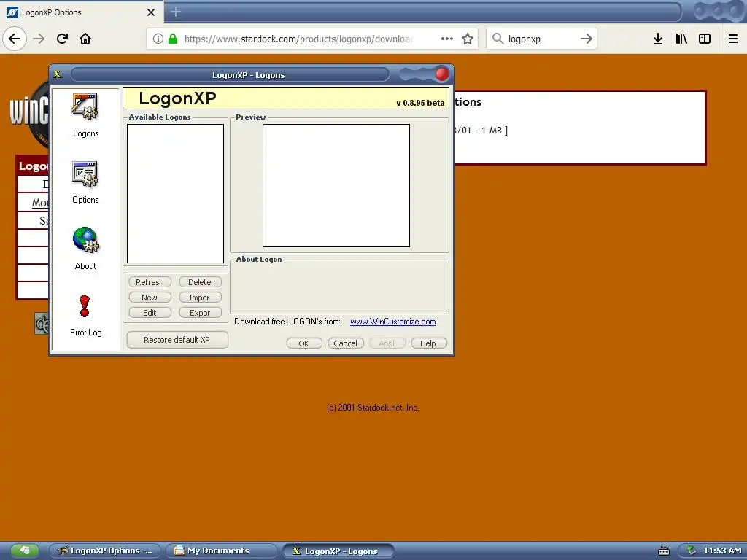This screenshot has height=560, width=747.
Task: Open the Logons section in LogonXP sidebar
Action: (86, 116)
